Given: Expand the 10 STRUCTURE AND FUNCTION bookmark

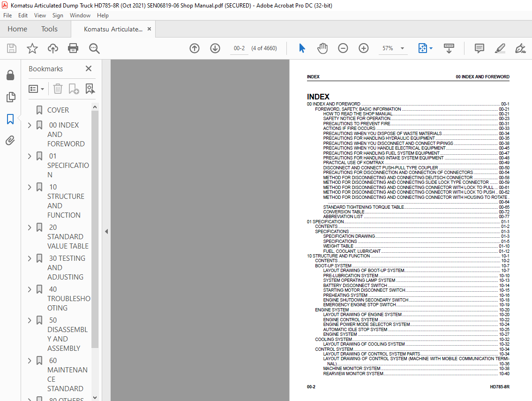Looking at the screenshot, I should [30, 187].
